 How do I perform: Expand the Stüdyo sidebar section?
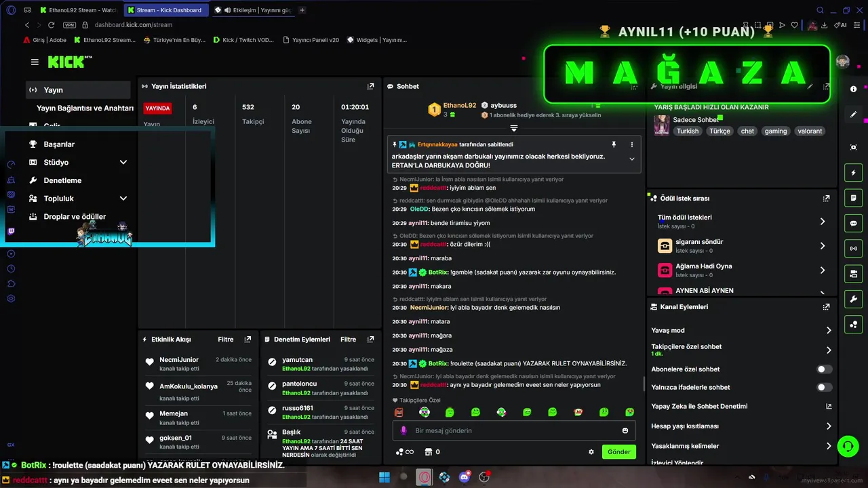(x=123, y=163)
